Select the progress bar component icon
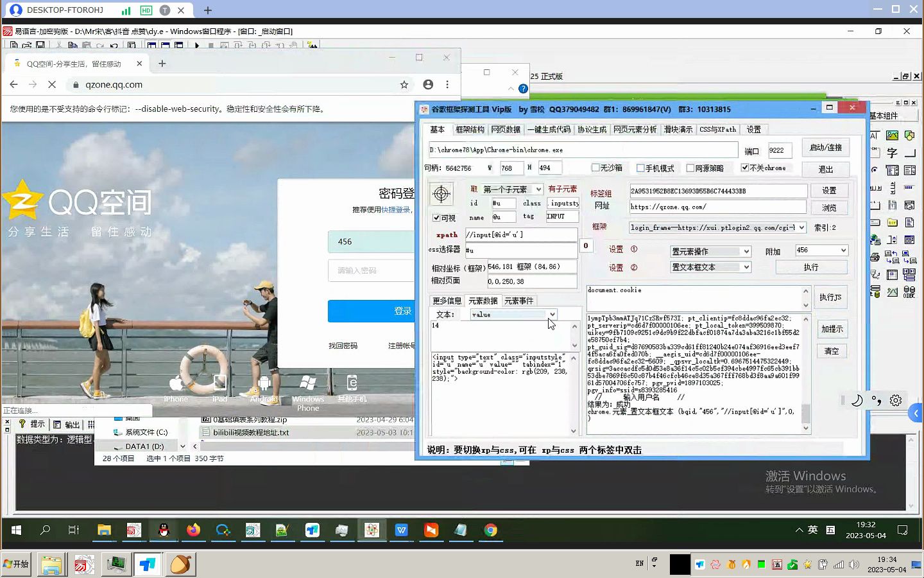 909,188
